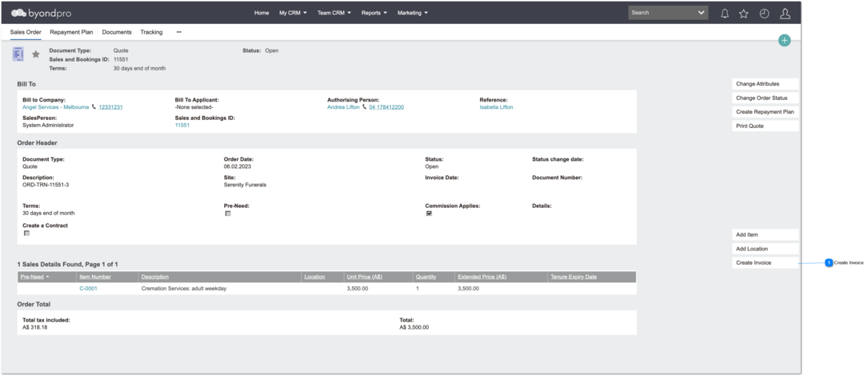Image resolution: width=868 pixels, height=376 pixels.
Task: Click the order total A$ 3,500.00
Action: coord(414,327)
